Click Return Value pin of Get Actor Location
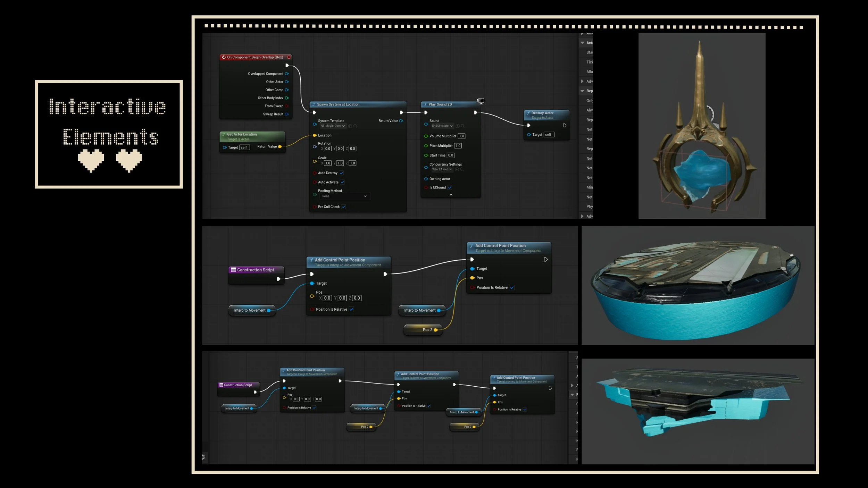Viewport: 868px width, 488px height. point(280,146)
